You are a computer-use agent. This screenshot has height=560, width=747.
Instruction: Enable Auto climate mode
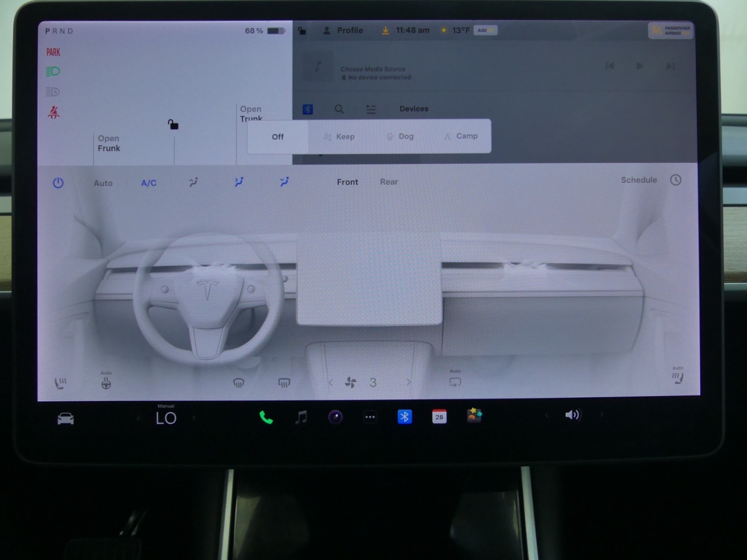click(103, 183)
